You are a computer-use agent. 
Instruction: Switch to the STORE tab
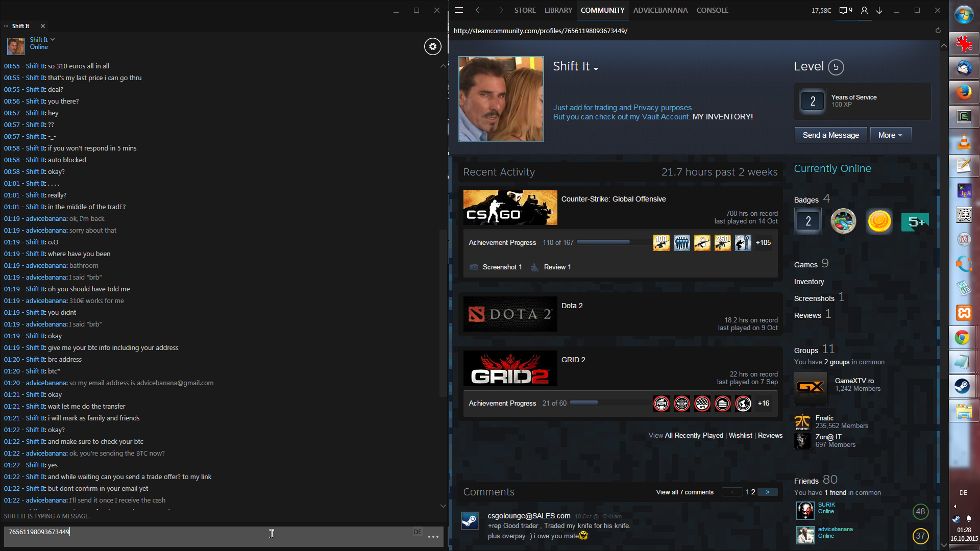(525, 10)
